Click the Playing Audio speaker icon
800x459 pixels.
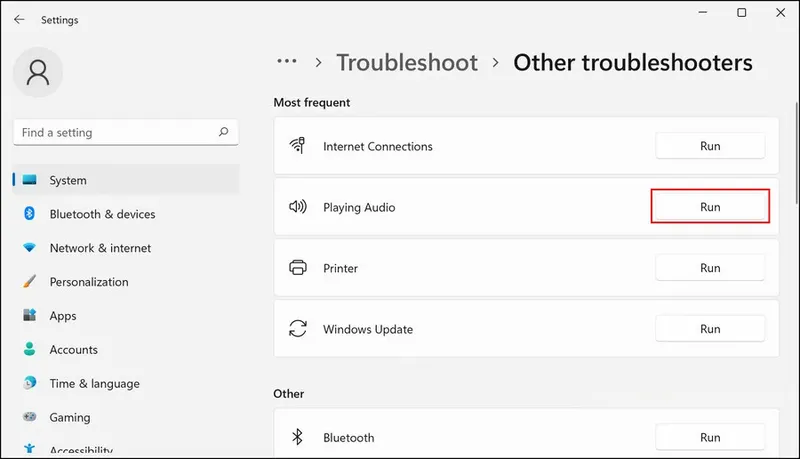point(298,207)
